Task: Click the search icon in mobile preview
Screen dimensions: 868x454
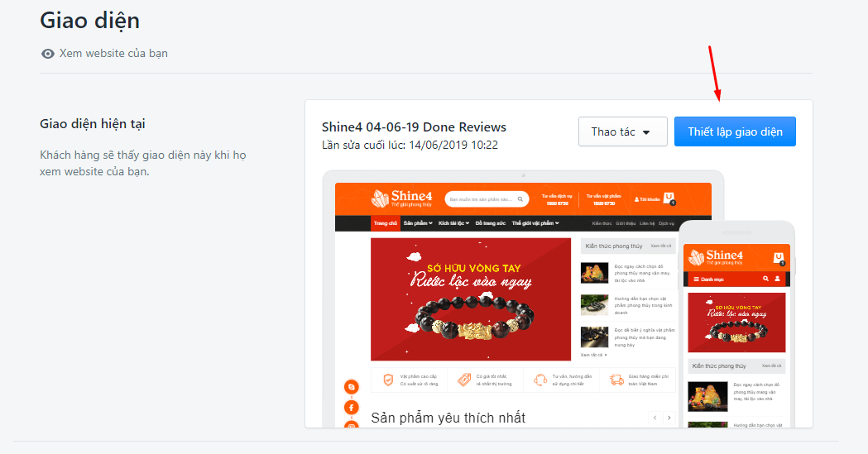Action: 765,280
